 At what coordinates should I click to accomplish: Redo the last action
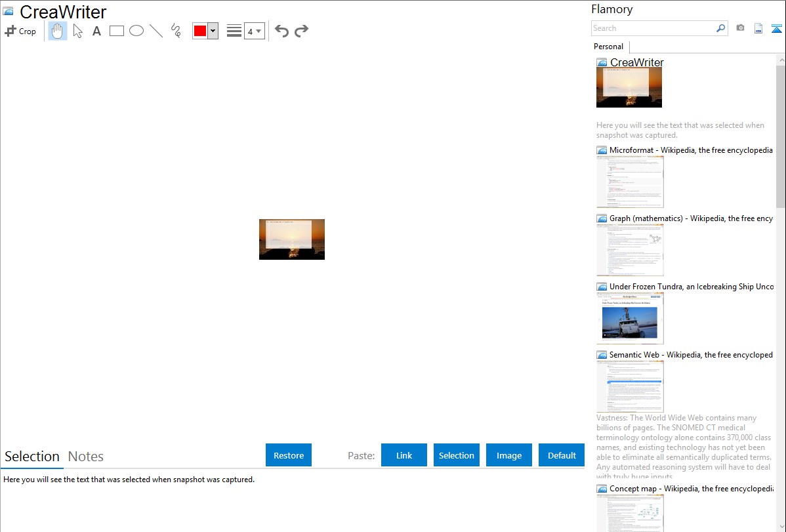(301, 31)
